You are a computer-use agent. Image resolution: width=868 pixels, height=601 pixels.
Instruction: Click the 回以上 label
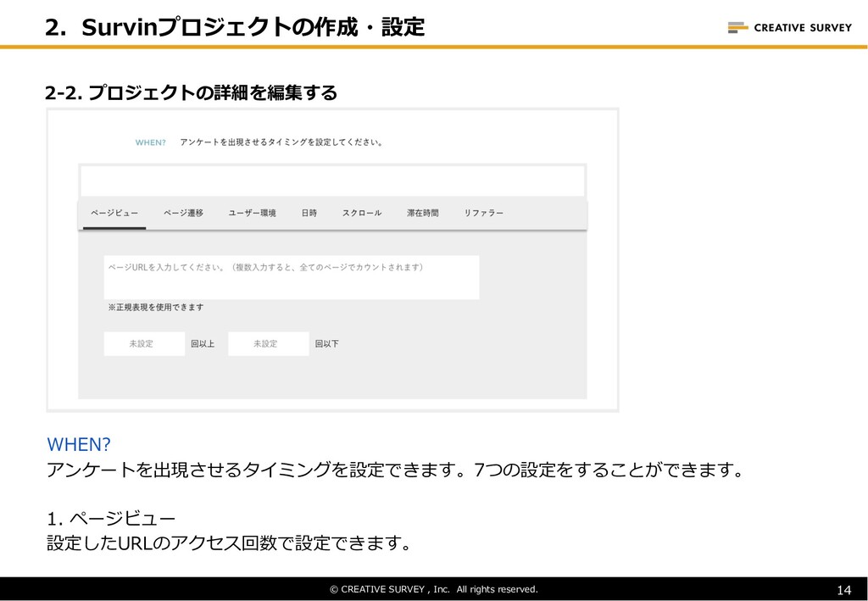point(203,343)
